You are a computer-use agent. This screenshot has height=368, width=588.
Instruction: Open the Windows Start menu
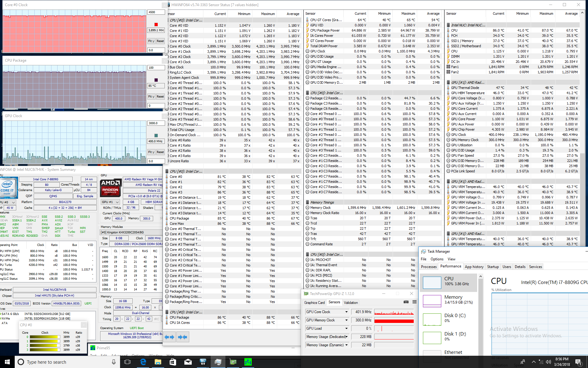[x=7, y=362]
